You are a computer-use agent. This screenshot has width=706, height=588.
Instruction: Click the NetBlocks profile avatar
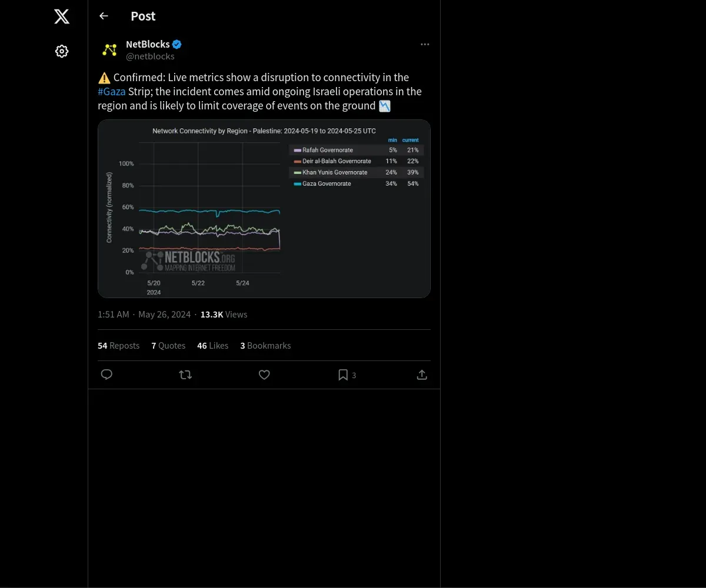[x=109, y=50]
